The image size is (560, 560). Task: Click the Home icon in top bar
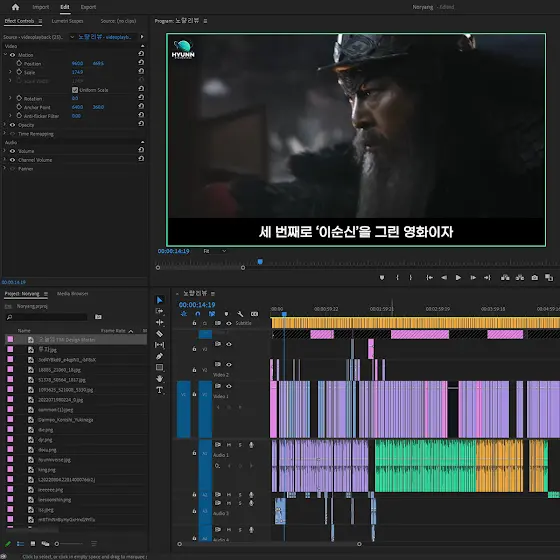pyautogui.click(x=15, y=7)
